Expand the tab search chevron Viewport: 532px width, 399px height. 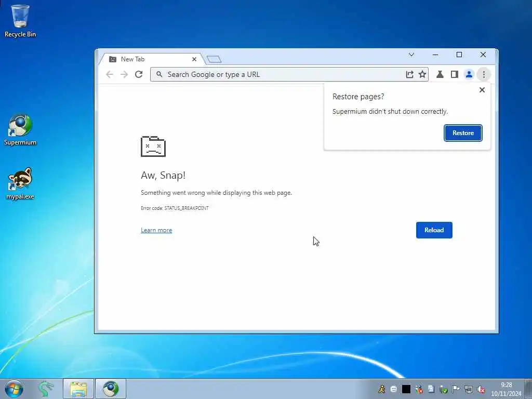[411, 55]
